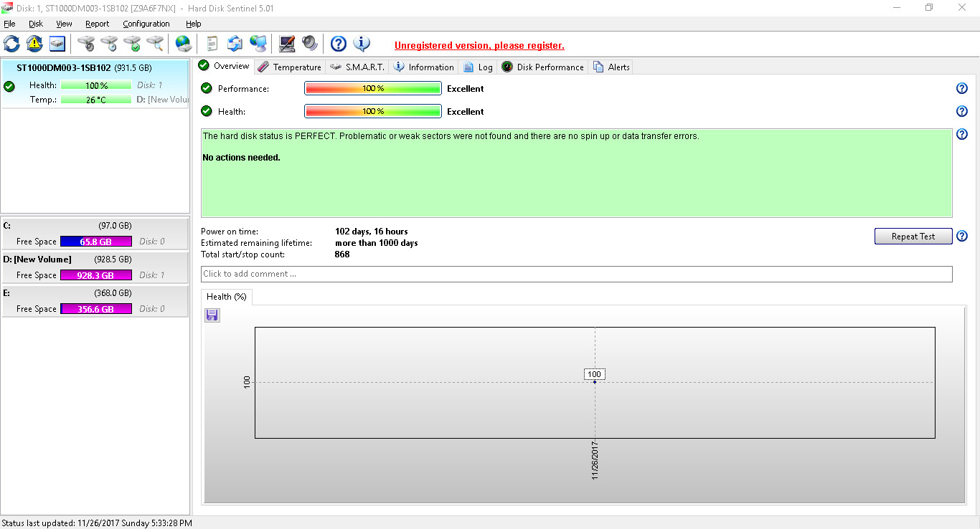Image resolution: width=980 pixels, height=529 pixels.
Task: Click the comment input field
Action: point(576,274)
